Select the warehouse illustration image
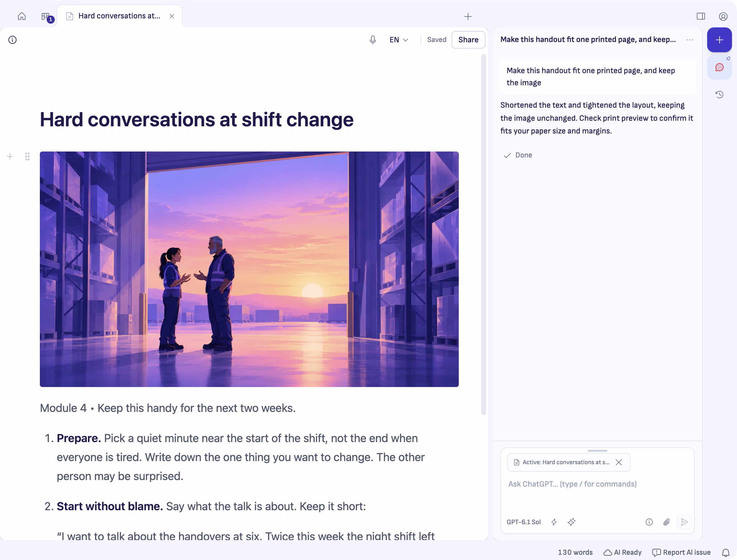 [249, 269]
